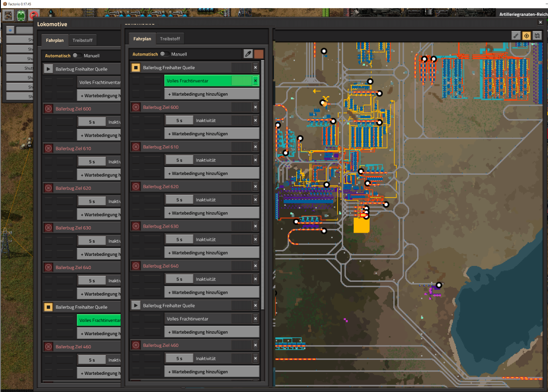Delete Ballerbug Ziel 610 stop with X, front window
The height and width of the screenshot is (392, 548).
255,147
